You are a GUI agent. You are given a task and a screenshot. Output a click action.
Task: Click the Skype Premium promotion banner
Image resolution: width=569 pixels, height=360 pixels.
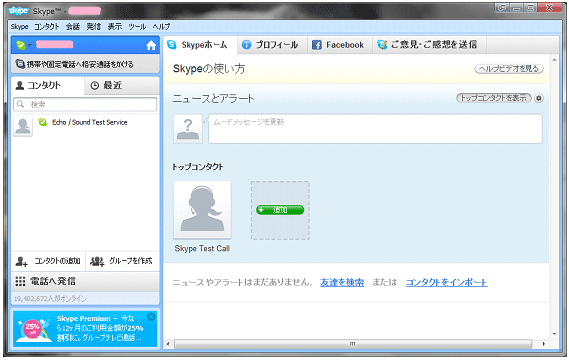click(x=85, y=329)
